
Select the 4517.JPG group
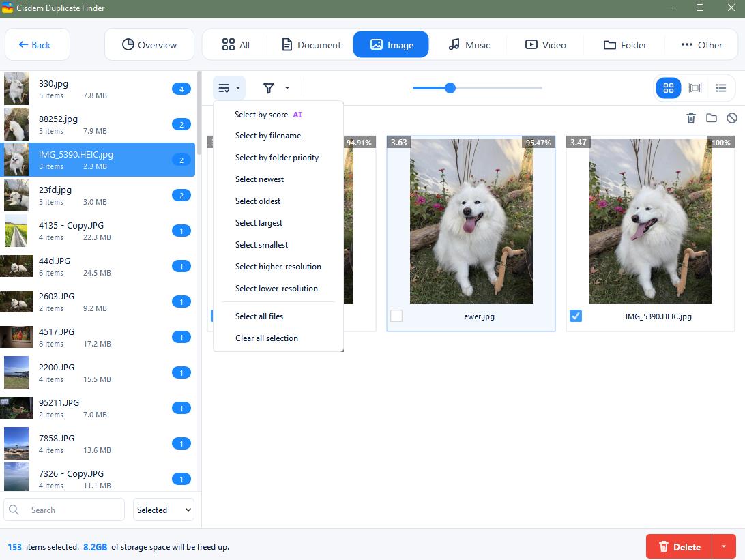click(x=98, y=337)
